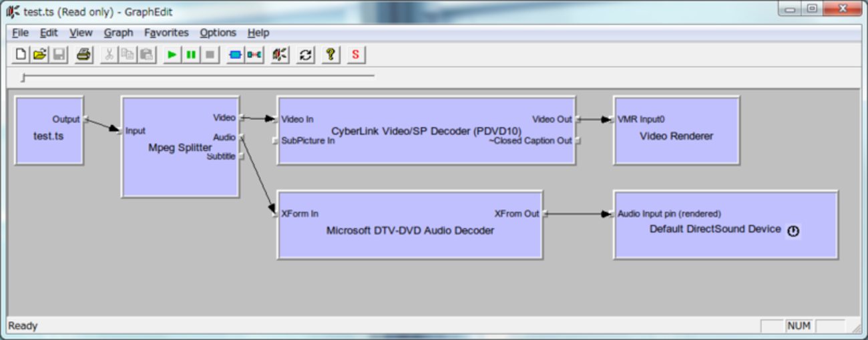Click the Video output pin on Mpeg Splitter
The width and height of the screenshot is (868, 340).
[242, 118]
